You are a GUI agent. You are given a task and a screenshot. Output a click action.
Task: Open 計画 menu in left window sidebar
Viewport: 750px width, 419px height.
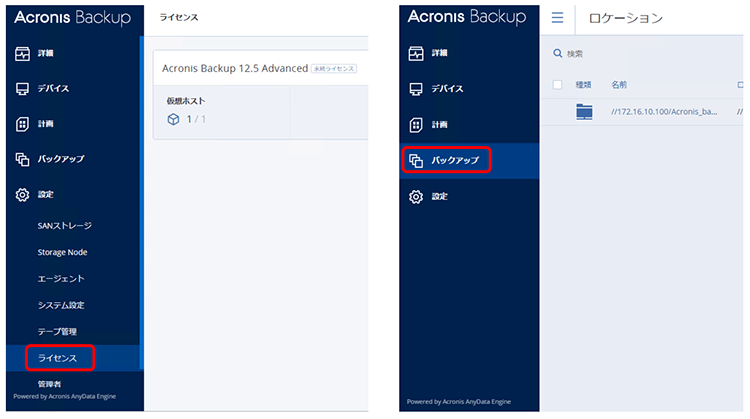pyautogui.click(x=45, y=124)
